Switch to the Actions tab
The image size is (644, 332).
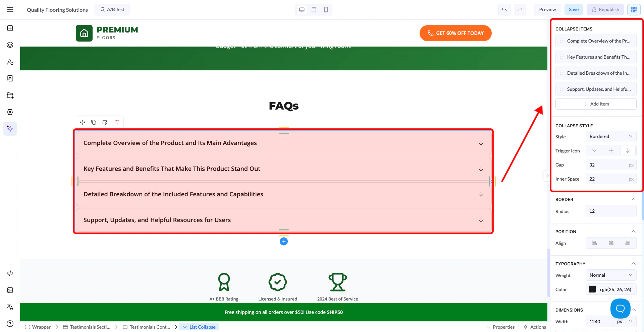[535, 327]
